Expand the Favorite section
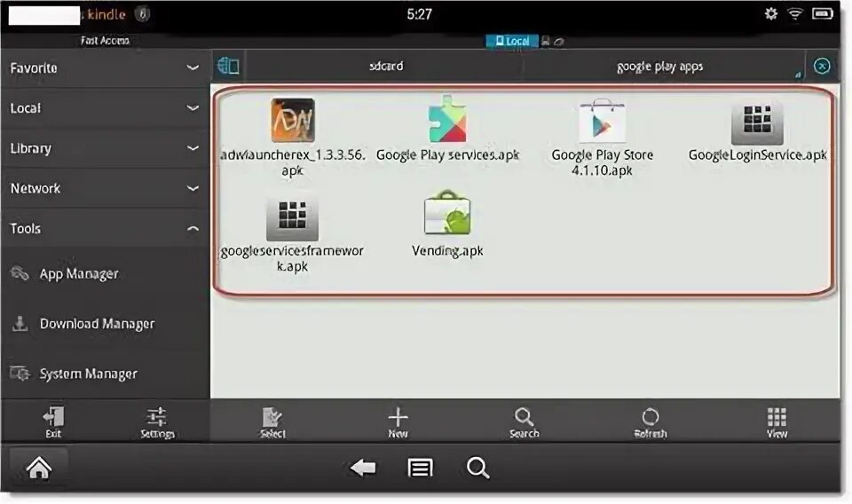 (x=105, y=68)
